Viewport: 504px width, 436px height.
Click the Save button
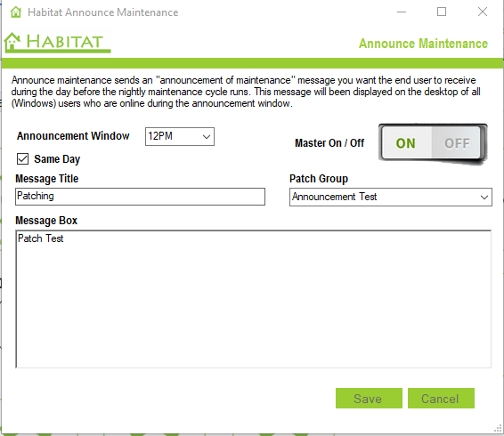tap(369, 399)
